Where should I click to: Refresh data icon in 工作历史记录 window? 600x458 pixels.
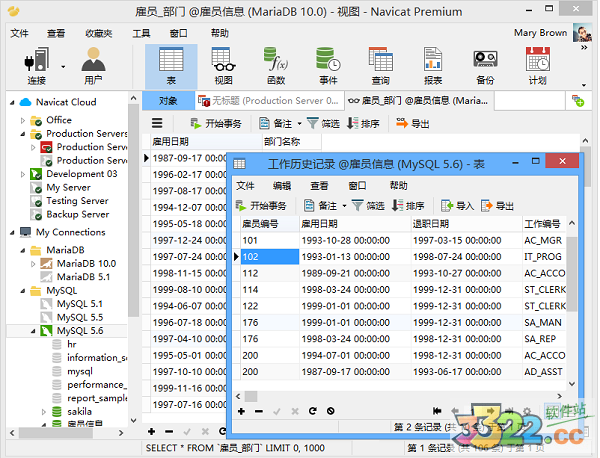pos(313,411)
